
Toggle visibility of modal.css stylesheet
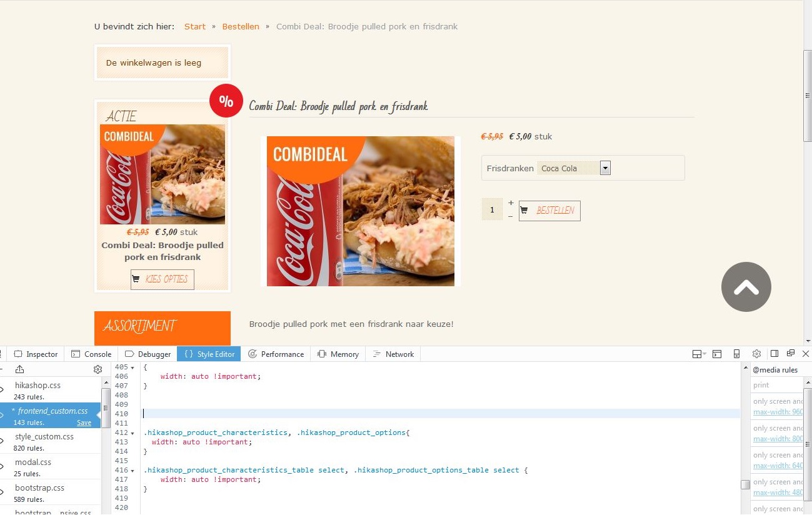[x=2, y=467]
